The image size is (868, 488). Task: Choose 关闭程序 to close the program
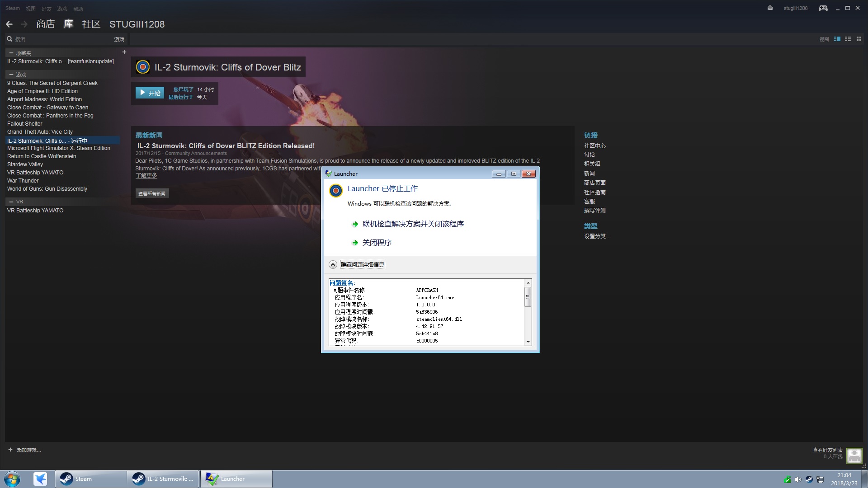(377, 243)
